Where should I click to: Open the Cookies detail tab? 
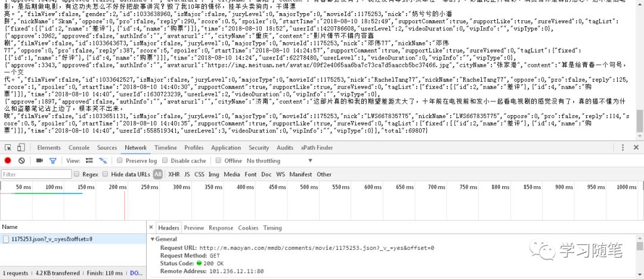pos(248,228)
